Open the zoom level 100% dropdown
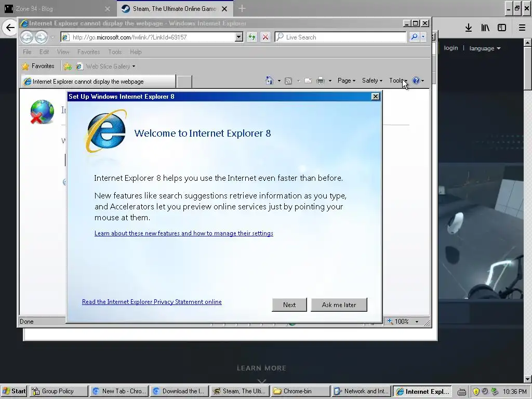The width and height of the screenshot is (532, 399). pos(417,322)
